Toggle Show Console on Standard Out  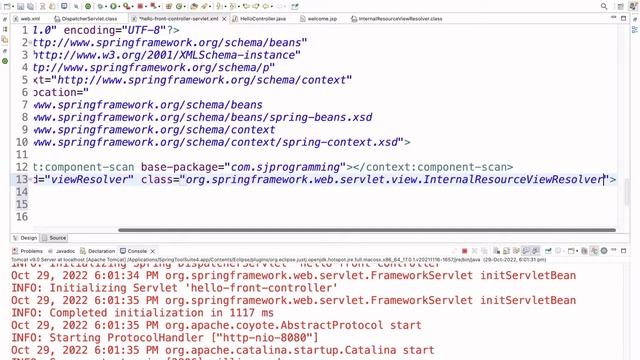(x=526, y=251)
